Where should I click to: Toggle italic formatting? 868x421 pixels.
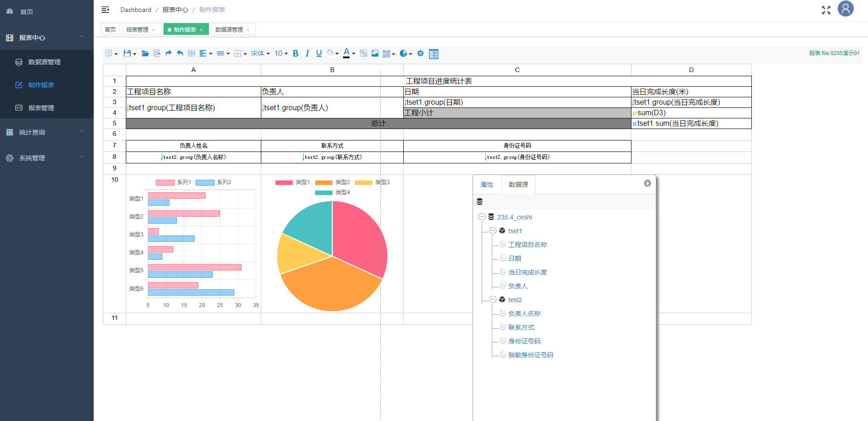(307, 54)
